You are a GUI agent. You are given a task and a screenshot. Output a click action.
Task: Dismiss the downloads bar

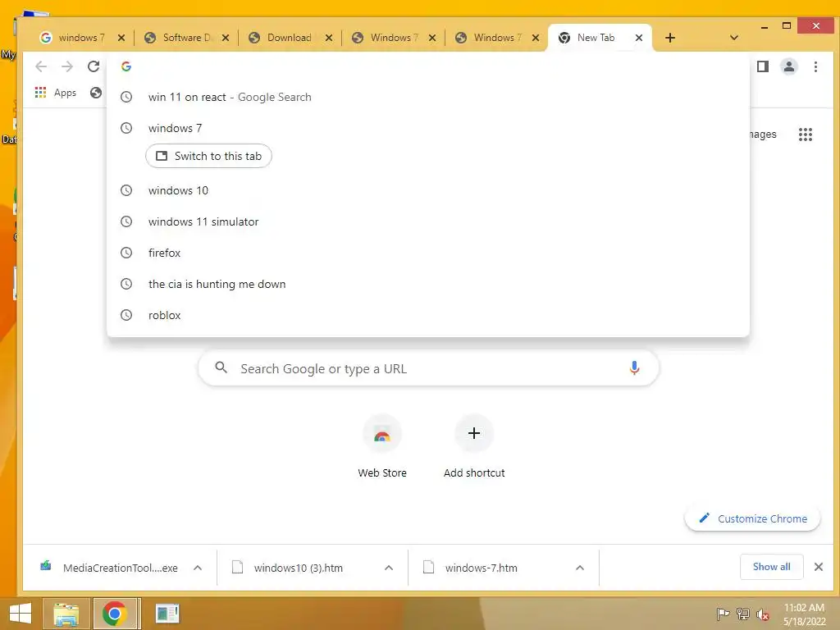coord(819,567)
